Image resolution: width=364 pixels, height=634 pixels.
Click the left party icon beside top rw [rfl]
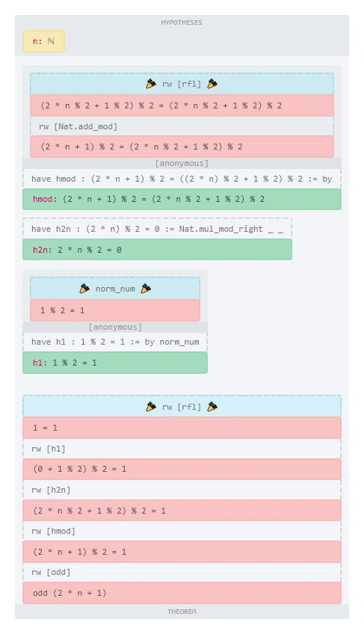(151, 84)
